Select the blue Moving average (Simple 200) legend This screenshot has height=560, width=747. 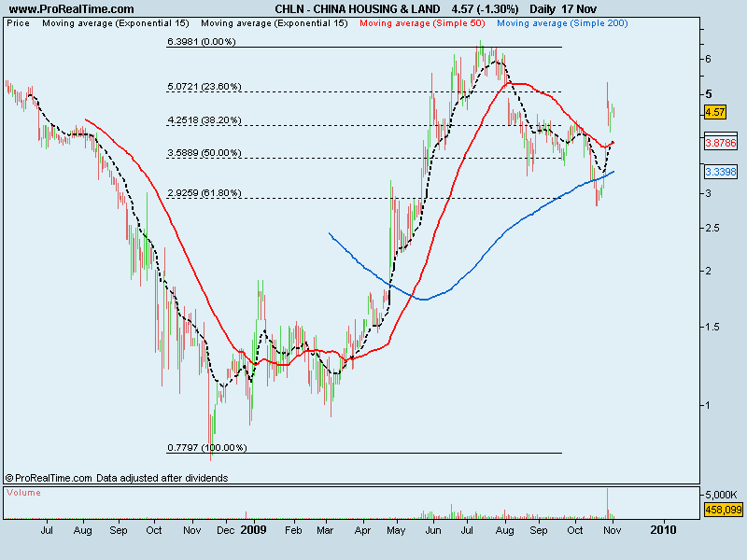[562, 23]
